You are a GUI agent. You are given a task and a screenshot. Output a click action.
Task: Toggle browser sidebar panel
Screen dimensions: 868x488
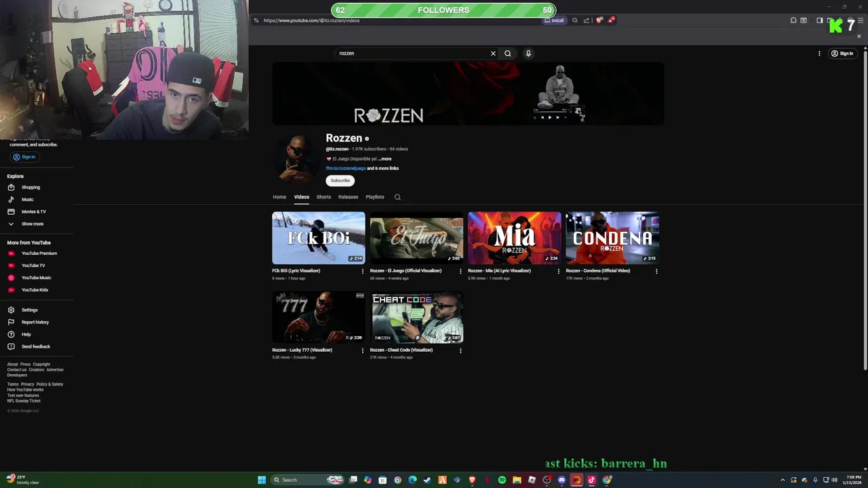(819, 20)
